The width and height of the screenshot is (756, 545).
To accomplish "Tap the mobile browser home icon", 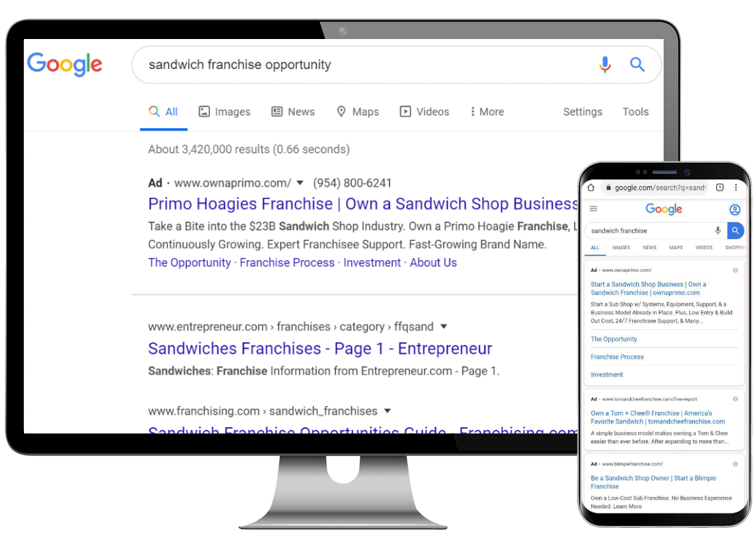I will 591,188.
